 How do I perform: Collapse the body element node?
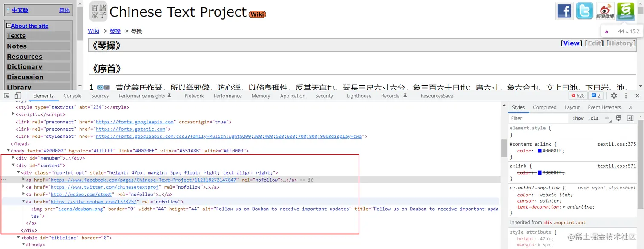point(8,150)
